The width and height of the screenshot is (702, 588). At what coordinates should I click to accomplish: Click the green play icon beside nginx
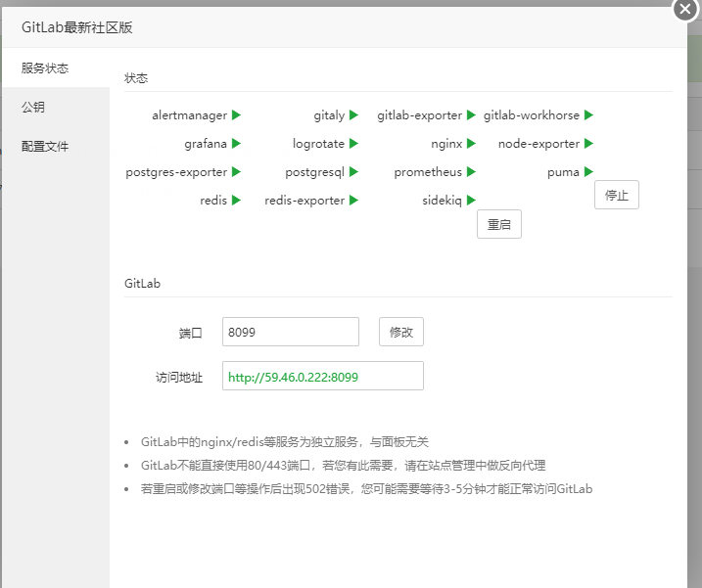click(471, 143)
